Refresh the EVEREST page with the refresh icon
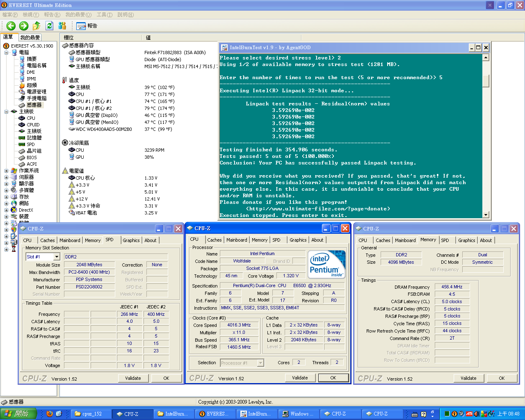 click(49, 26)
